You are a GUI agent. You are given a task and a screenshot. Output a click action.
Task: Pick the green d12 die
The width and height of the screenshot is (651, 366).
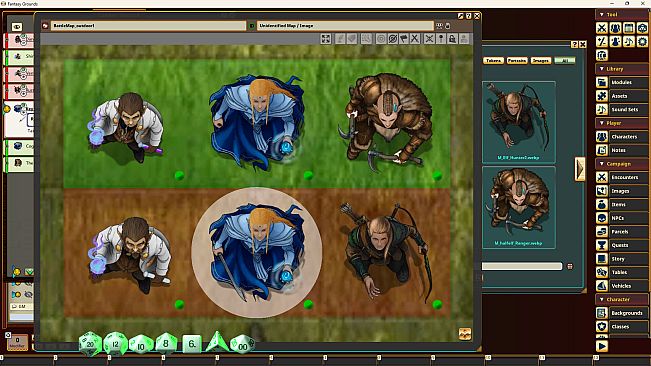(x=115, y=344)
